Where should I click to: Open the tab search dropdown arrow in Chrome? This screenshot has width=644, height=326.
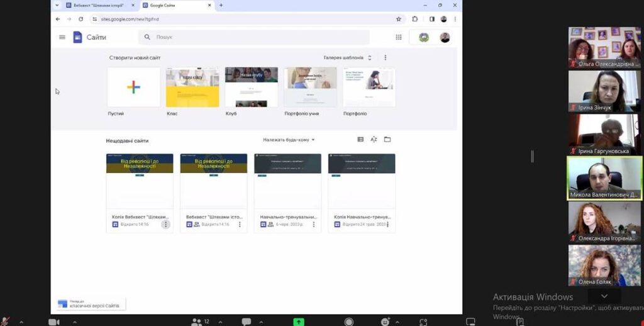(57, 5)
